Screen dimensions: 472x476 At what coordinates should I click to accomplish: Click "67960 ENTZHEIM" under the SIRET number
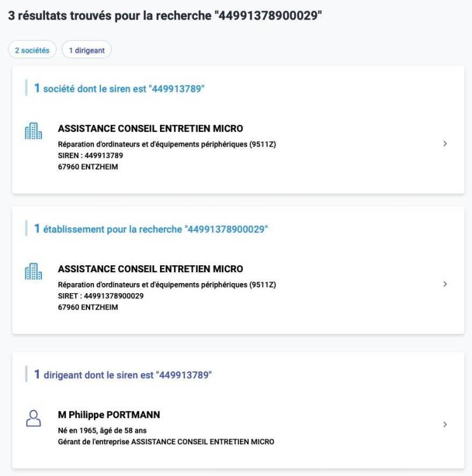88,307
